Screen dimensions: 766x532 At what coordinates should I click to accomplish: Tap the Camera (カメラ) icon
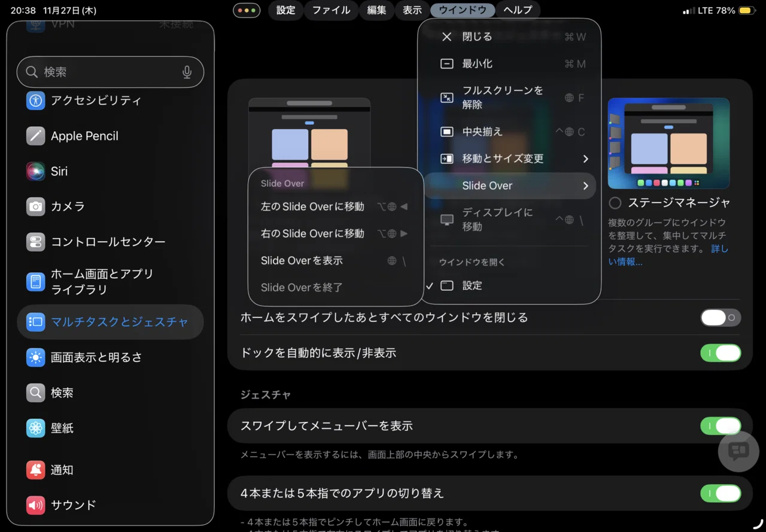coord(36,206)
